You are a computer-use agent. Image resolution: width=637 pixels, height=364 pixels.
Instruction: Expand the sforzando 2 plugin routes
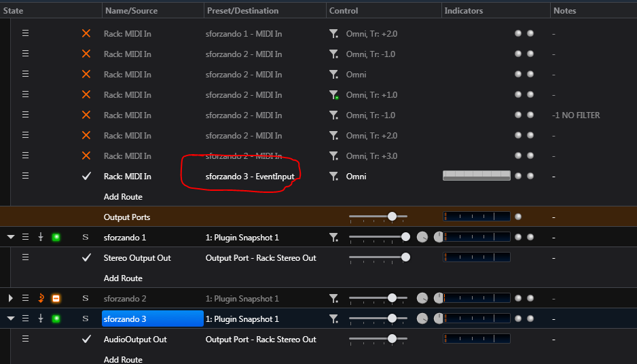coord(11,299)
